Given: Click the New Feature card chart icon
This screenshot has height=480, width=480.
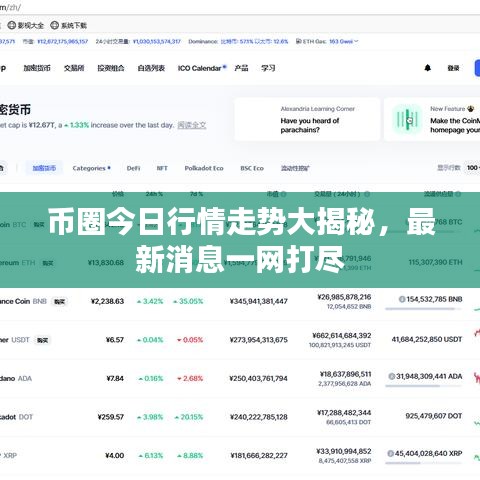Looking at the screenshot, I should (x=407, y=119).
